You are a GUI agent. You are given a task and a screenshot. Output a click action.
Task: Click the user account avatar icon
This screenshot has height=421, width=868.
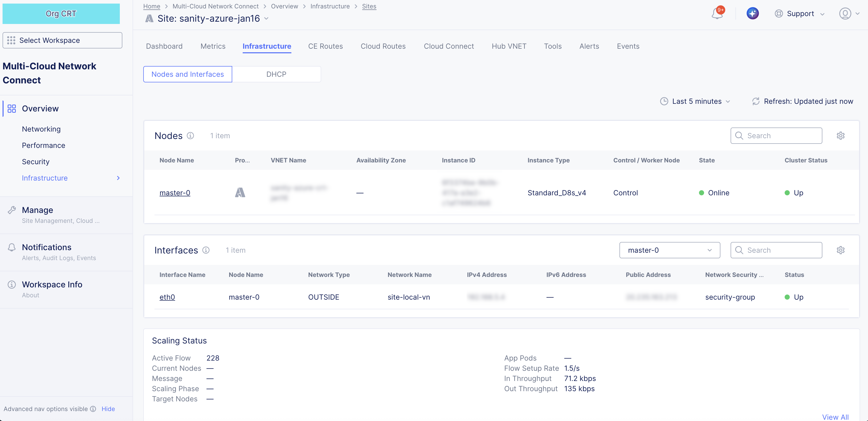click(x=845, y=14)
